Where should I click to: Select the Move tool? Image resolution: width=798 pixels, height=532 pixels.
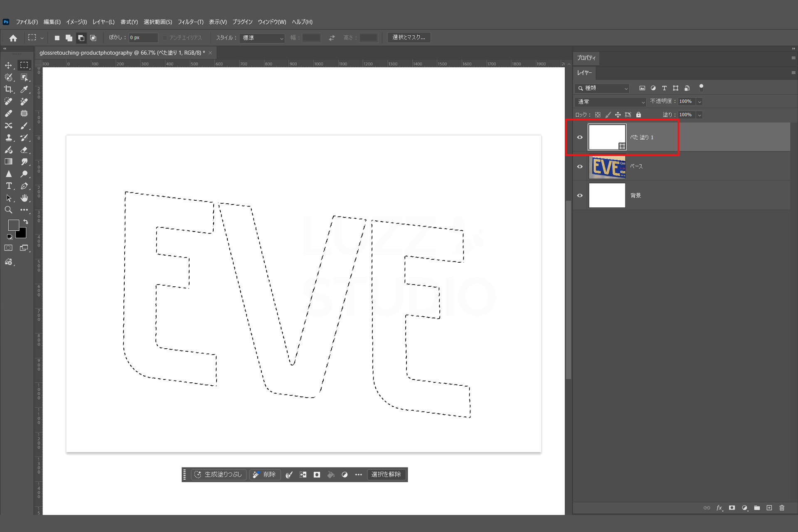tap(8, 65)
